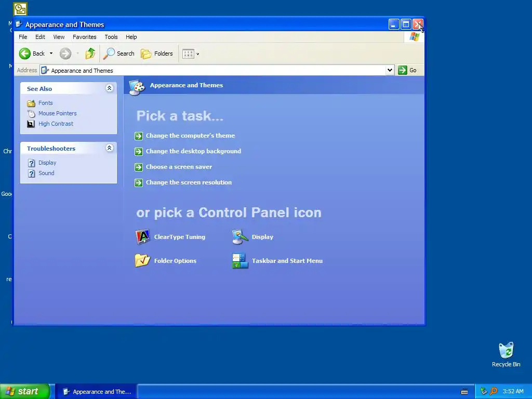The image size is (532, 399).
Task: Click the window title bar system icon
Action: pos(19,24)
